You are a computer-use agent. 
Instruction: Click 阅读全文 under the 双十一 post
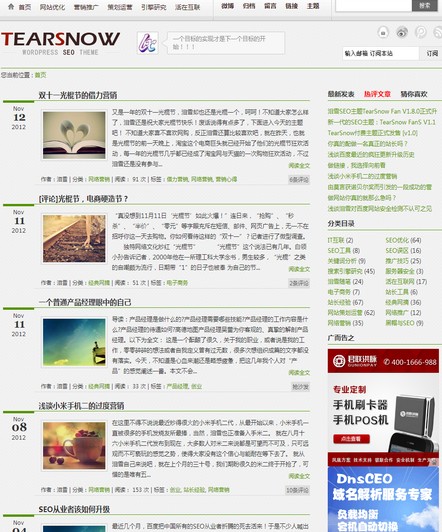point(299,166)
